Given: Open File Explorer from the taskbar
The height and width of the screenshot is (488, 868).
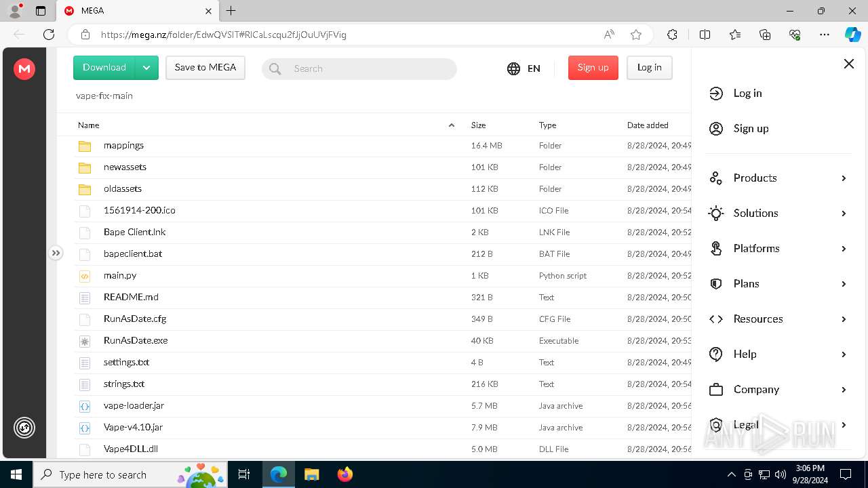Looking at the screenshot, I should 311,474.
